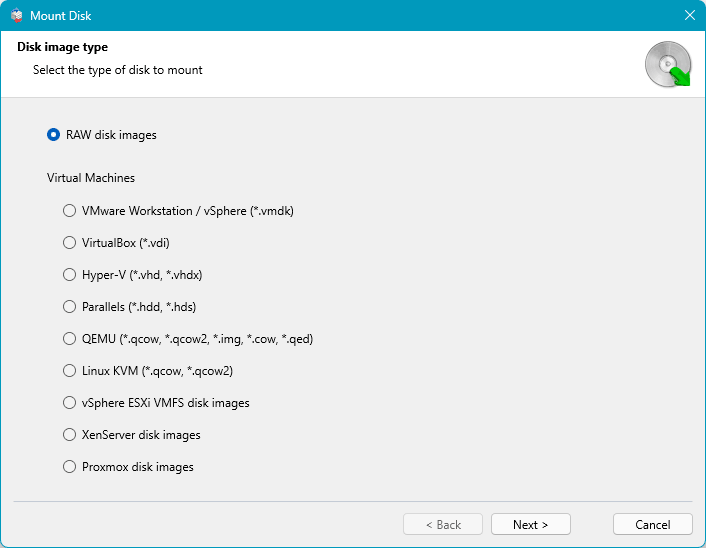This screenshot has height=548, width=706.
Task: Choose the Proxmox disk images option
Action: pos(69,467)
